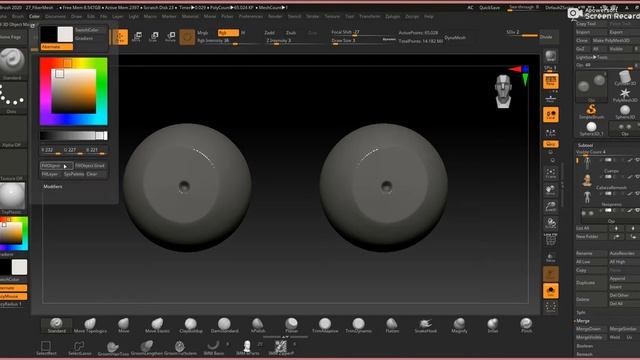Activate the Move transform mode

[x=137, y=37]
